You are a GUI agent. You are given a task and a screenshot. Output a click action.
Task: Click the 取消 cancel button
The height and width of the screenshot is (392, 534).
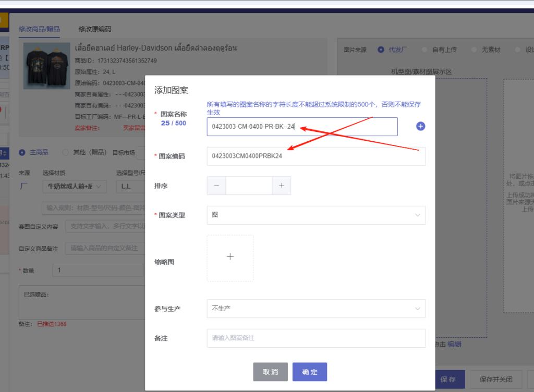point(270,372)
